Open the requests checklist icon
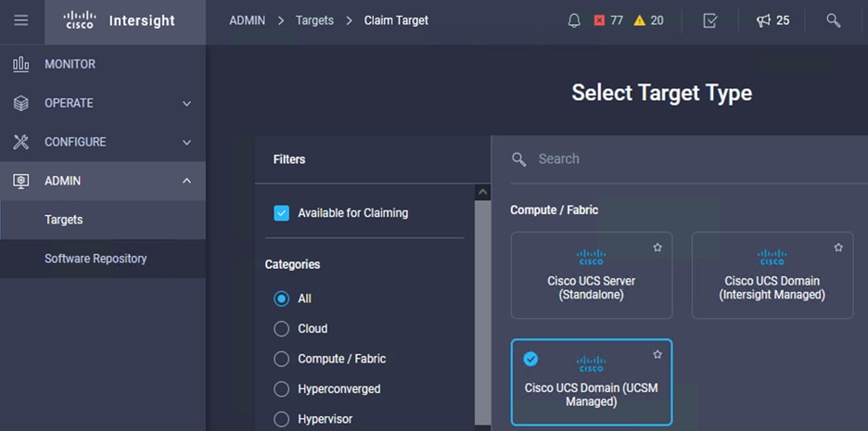The height and width of the screenshot is (431, 868). (x=709, y=20)
